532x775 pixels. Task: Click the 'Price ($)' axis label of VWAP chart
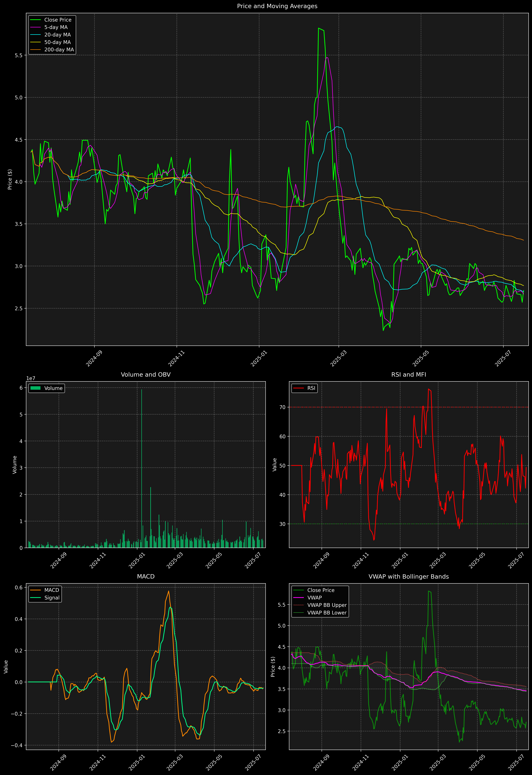[273, 667]
